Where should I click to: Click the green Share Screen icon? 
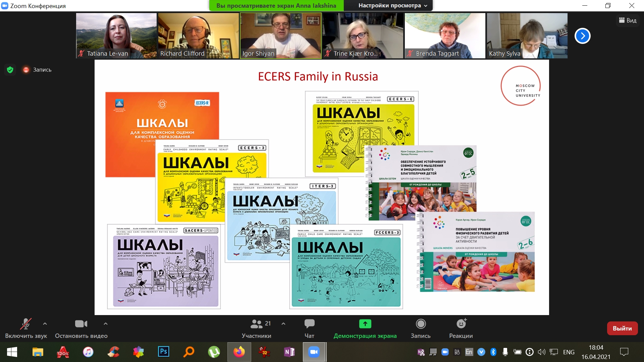click(x=365, y=324)
